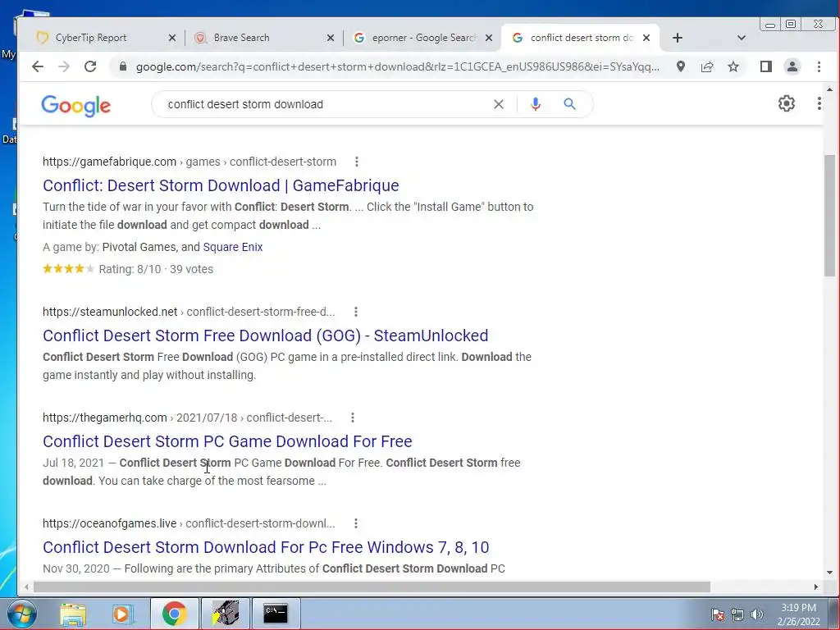Click the padlock site info icon
This screenshot has width=840, height=630.
pyautogui.click(x=123, y=66)
